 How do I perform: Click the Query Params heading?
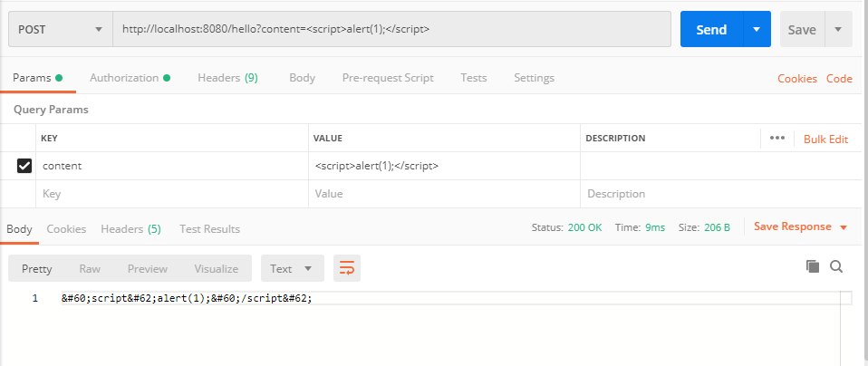pos(51,110)
